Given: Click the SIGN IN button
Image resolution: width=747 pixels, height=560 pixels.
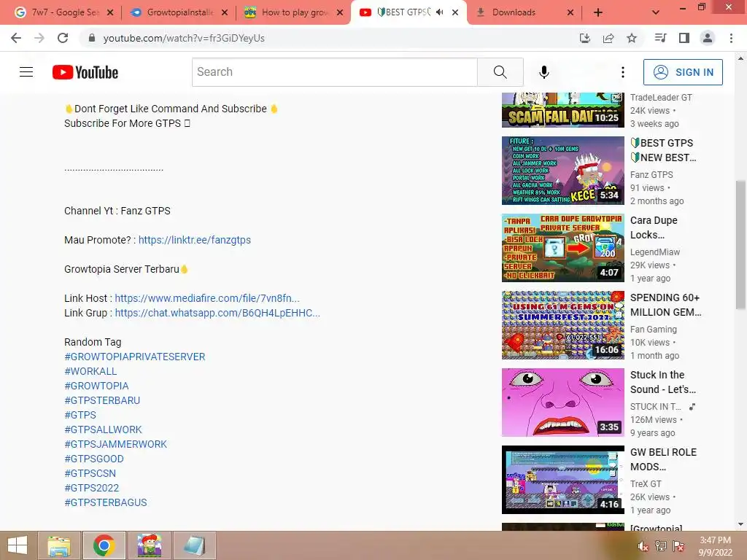Looking at the screenshot, I should [x=683, y=72].
